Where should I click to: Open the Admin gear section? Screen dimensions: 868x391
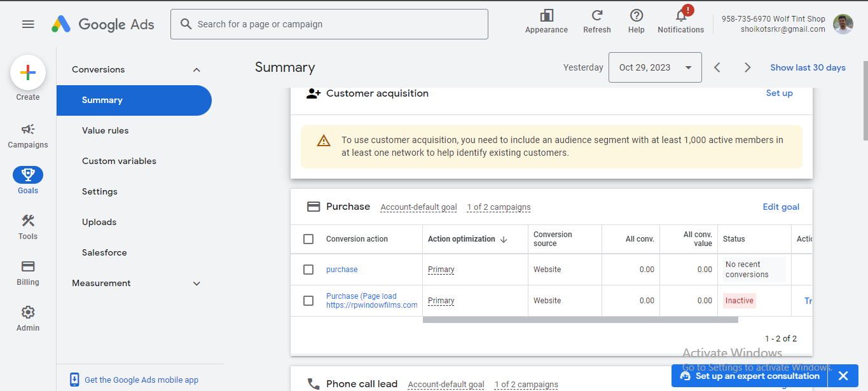coord(28,319)
